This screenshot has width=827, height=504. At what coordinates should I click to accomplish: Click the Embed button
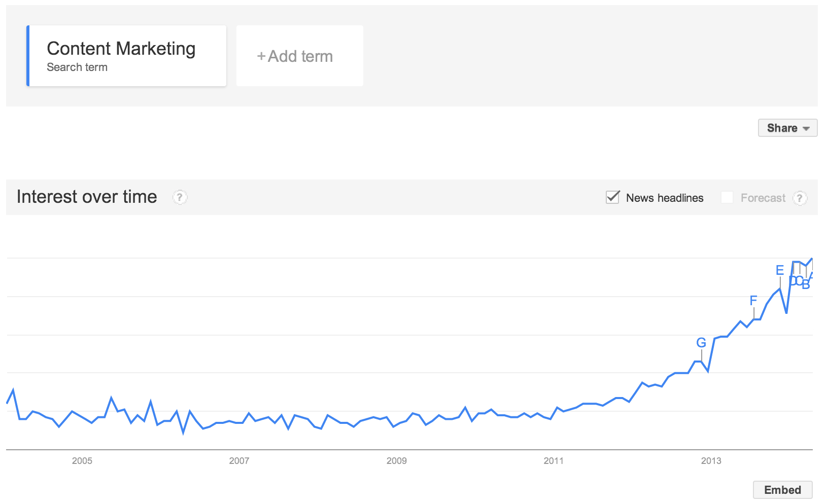click(x=782, y=490)
